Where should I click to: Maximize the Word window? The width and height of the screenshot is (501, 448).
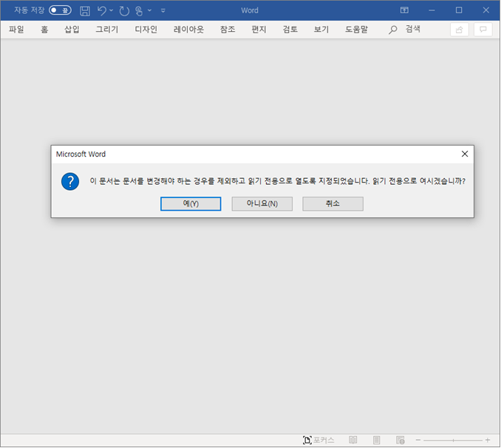(x=459, y=10)
